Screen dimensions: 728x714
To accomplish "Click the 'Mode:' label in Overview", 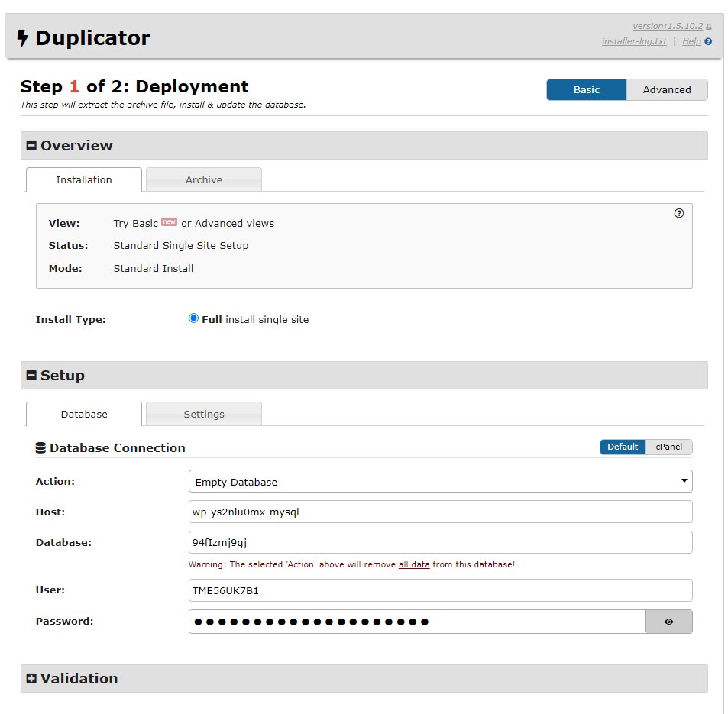I will 66,268.
